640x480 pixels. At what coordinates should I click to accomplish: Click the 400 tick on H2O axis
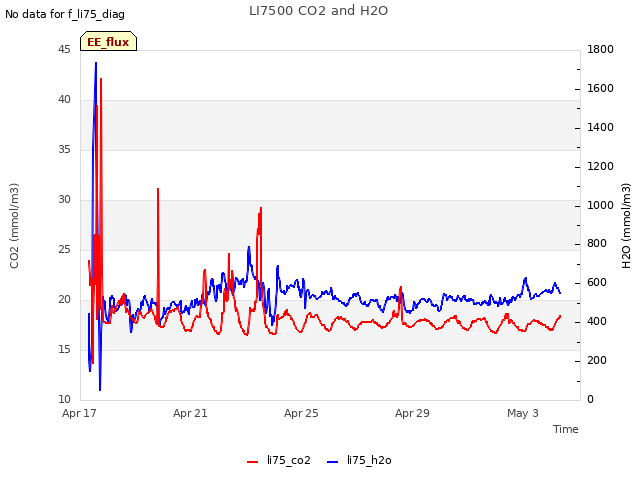click(x=597, y=322)
